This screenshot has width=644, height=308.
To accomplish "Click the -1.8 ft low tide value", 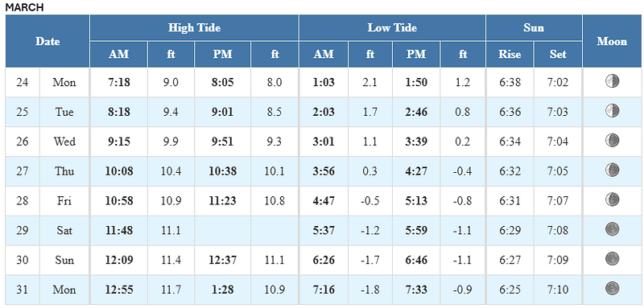I will click(x=370, y=290).
